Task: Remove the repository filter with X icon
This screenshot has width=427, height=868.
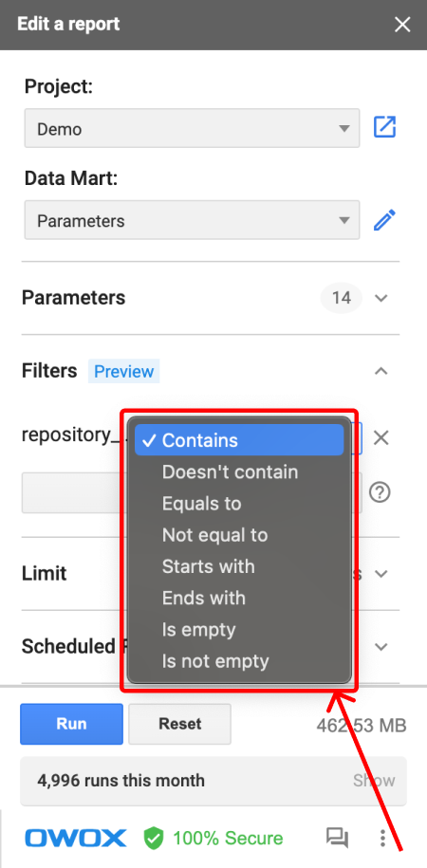Action: click(381, 438)
